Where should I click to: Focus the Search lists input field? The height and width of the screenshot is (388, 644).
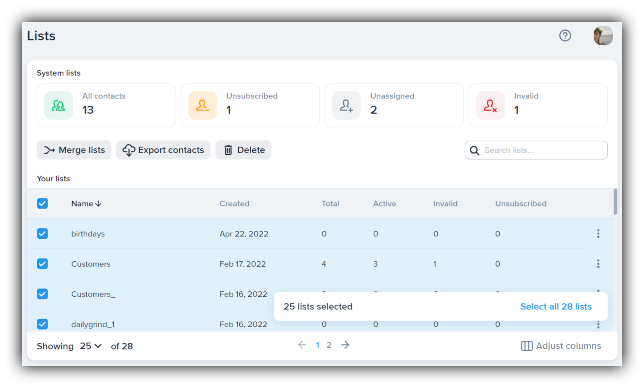click(x=536, y=150)
